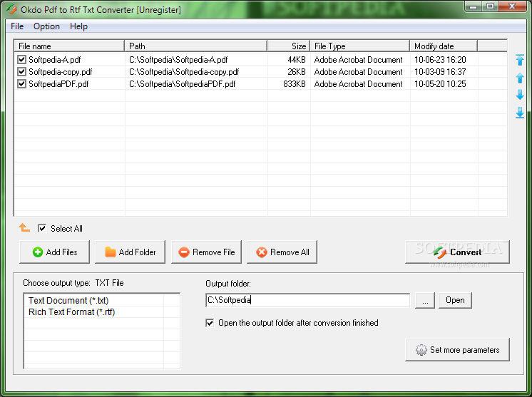Click File Type cell in Softpedia-A.pdf row
This screenshot has width=532, height=397.
coord(358,60)
